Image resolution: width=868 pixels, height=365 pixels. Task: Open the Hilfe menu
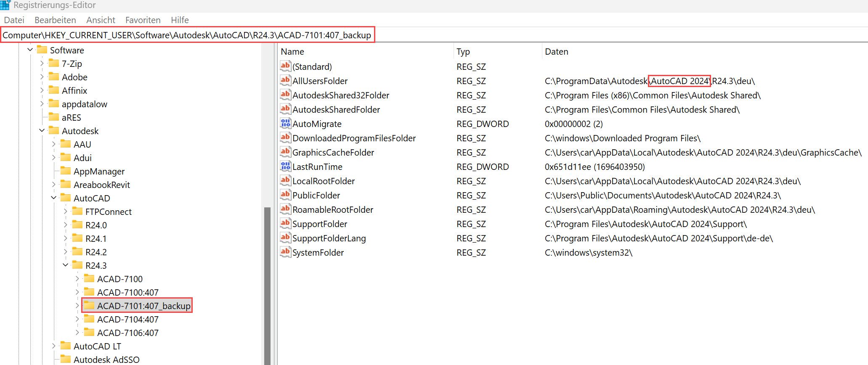click(x=180, y=20)
